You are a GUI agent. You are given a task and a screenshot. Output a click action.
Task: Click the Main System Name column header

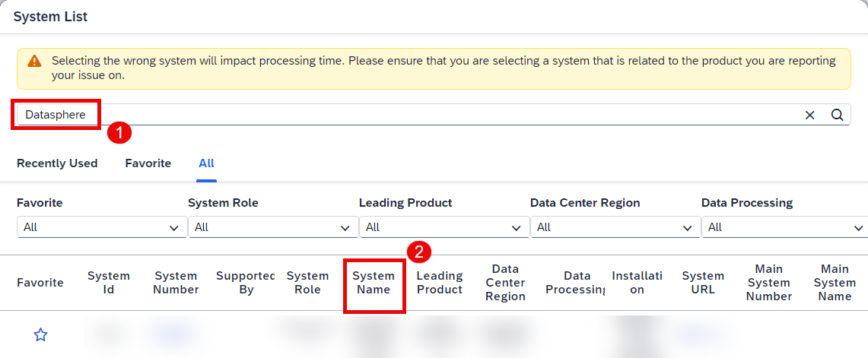click(x=835, y=283)
